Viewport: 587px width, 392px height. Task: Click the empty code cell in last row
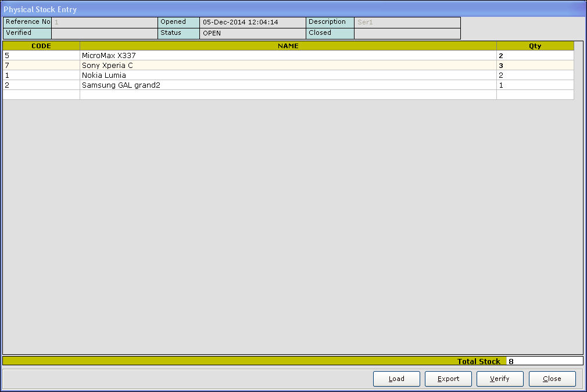click(x=41, y=95)
